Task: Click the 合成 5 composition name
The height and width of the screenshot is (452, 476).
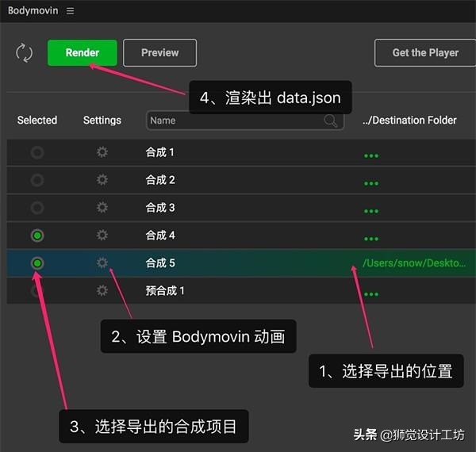Action: [160, 263]
